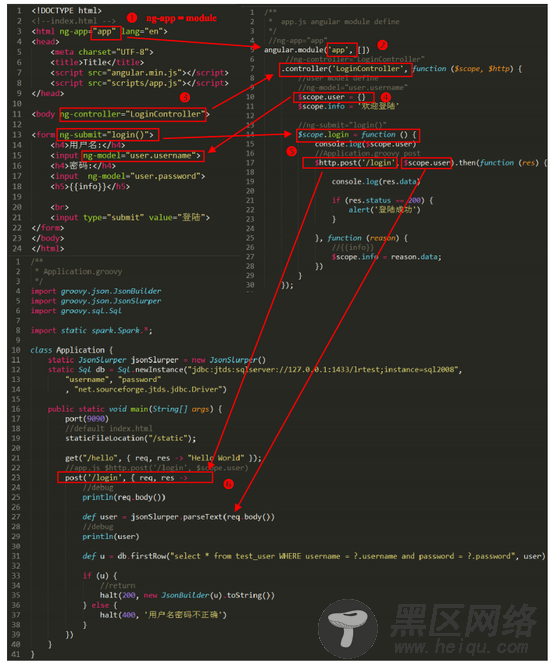
Task: Click the public static void main line
Action: tap(135, 409)
